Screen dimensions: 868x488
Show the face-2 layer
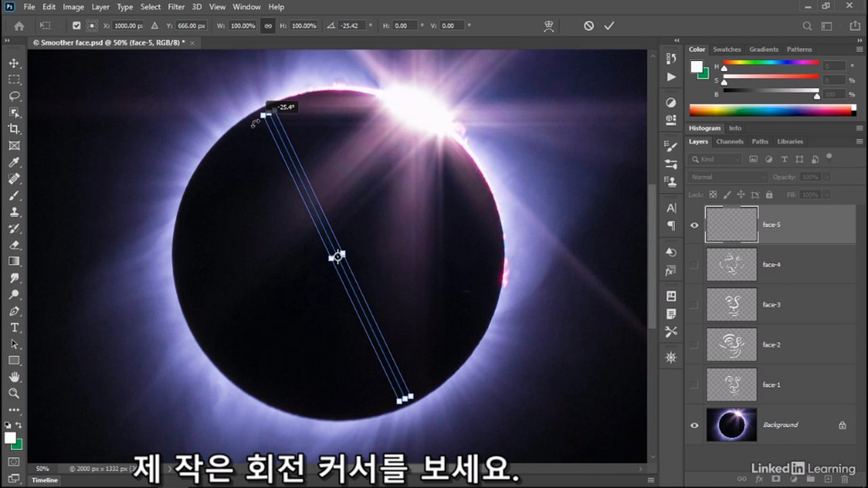pyautogui.click(x=694, y=345)
